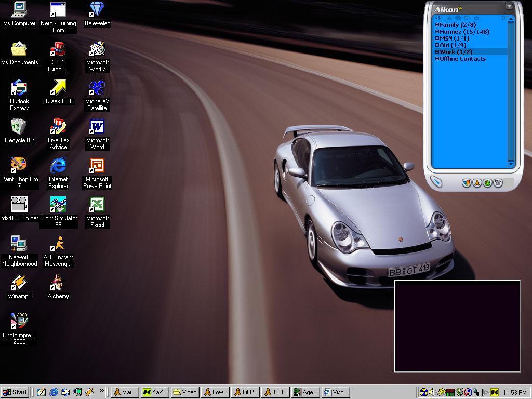
Task: Switch to the KaZaA taskbar button
Action: [155, 392]
